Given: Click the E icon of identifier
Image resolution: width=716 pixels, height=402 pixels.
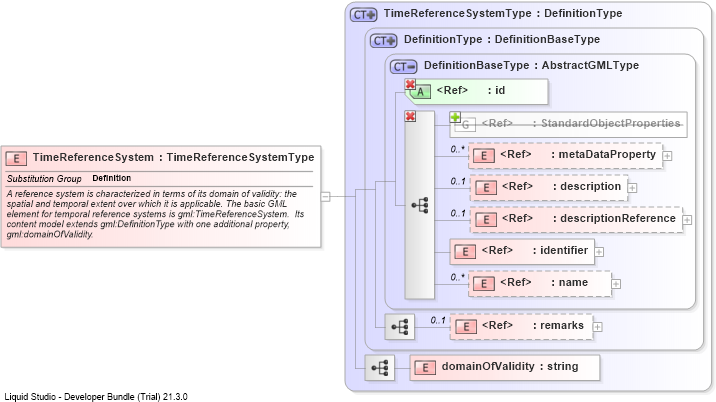Looking at the screenshot, I should (x=465, y=252).
